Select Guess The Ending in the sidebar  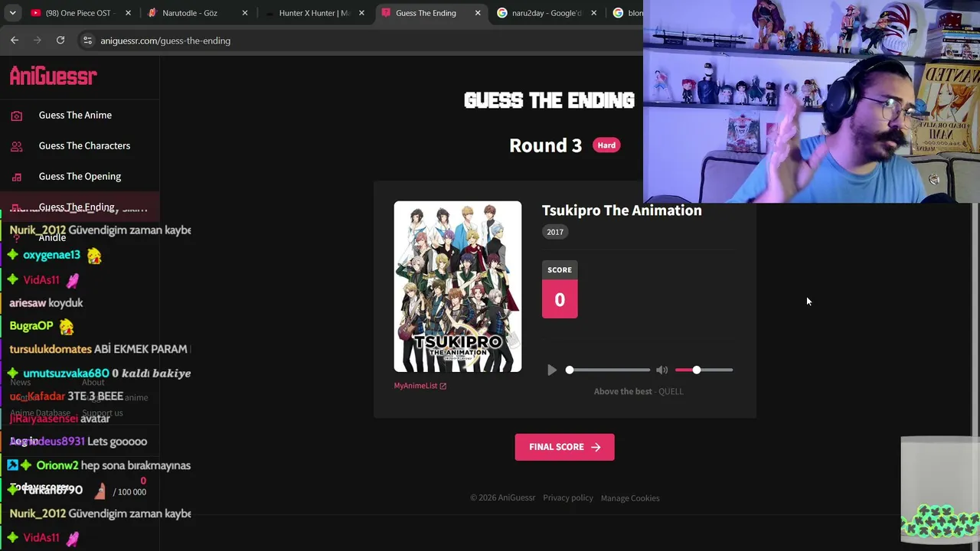point(80,207)
